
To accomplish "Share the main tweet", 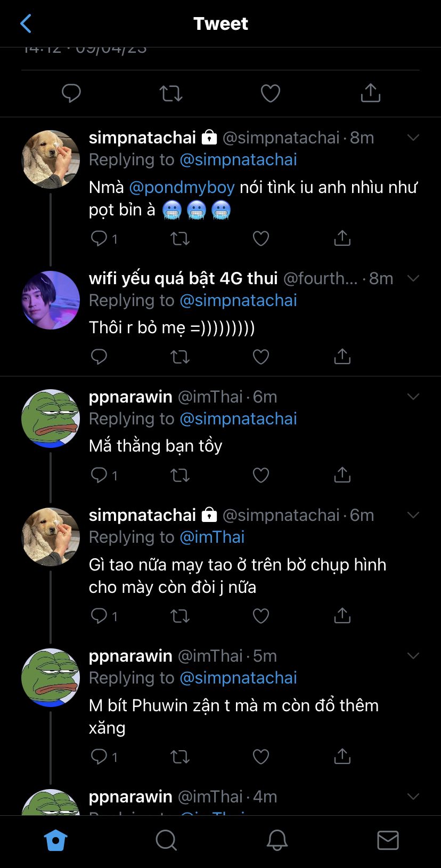I will [x=370, y=93].
